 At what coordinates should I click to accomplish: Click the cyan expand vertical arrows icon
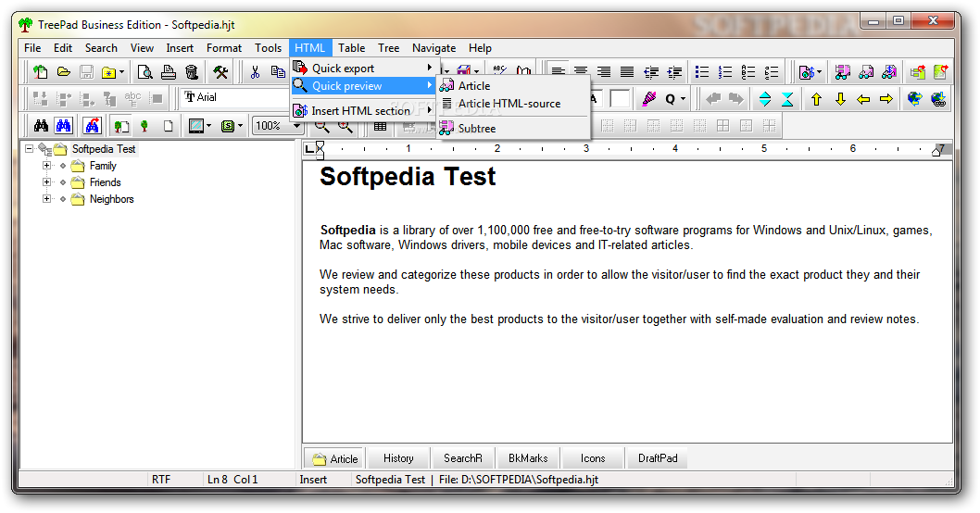(x=765, y=99)
